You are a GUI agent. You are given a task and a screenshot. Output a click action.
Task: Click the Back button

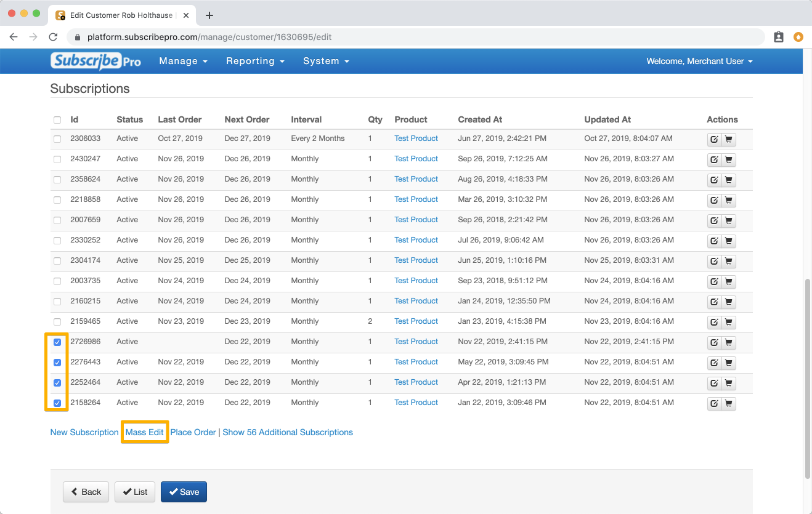86,492
